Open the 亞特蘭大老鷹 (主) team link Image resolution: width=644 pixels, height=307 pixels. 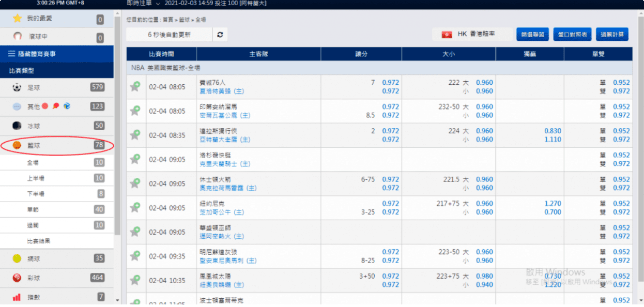pos(225,140)
